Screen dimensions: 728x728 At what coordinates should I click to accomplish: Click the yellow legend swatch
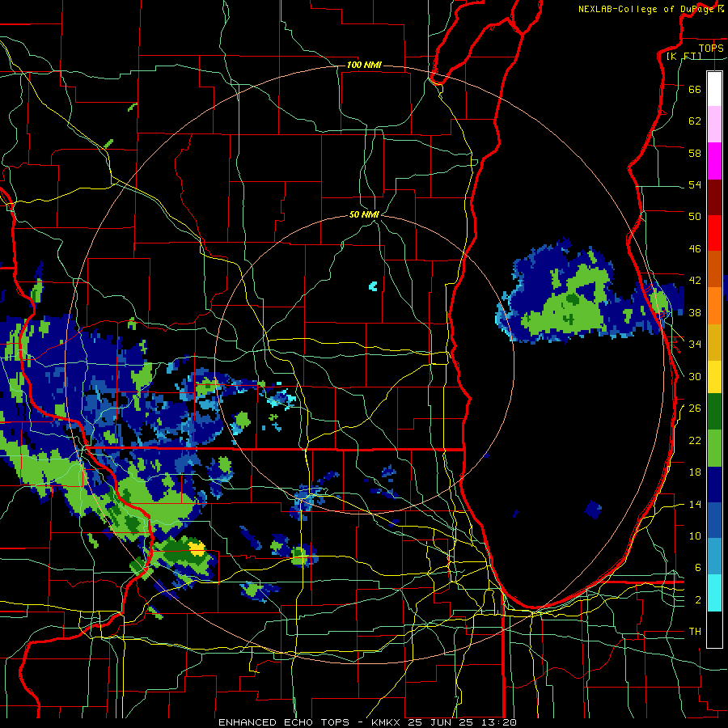pos(714,377)
